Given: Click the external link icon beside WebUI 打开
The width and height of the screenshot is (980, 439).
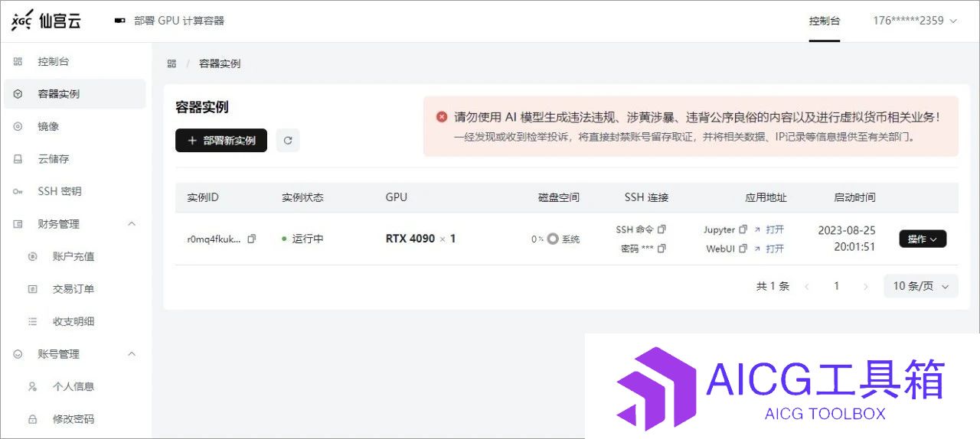Looking at the screenshot, I should tap(757, 249).
